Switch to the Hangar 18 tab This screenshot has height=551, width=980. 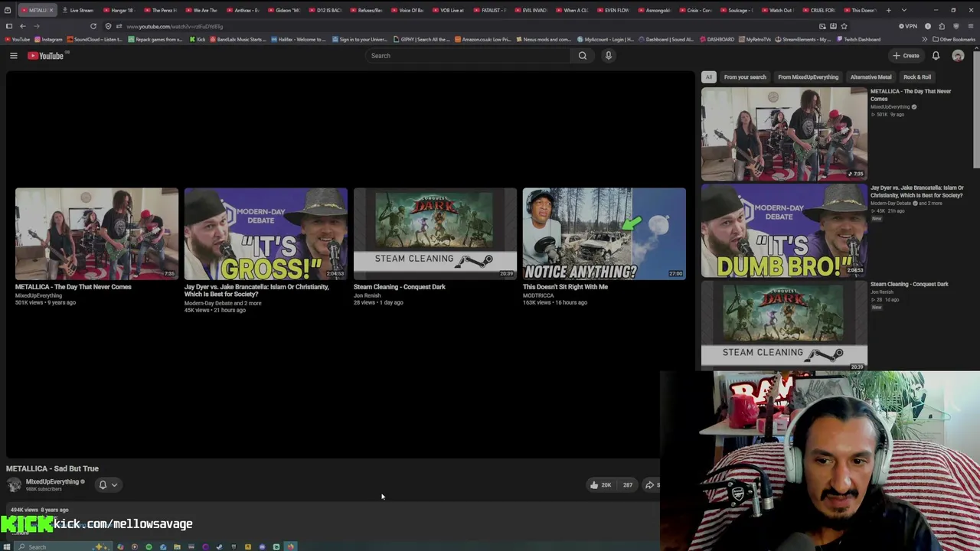[119, 10]
